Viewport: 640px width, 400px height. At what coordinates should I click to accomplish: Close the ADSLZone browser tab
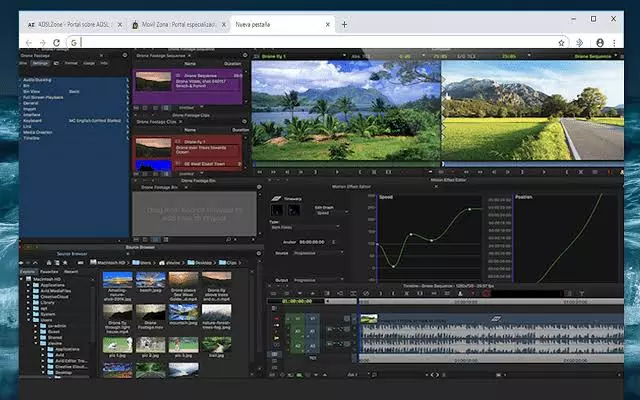[x=121, y=23]
